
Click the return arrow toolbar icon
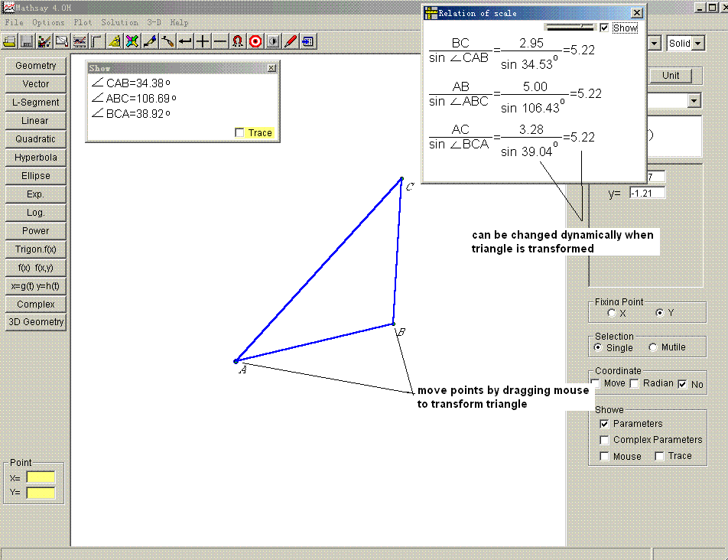coord(185,42)
